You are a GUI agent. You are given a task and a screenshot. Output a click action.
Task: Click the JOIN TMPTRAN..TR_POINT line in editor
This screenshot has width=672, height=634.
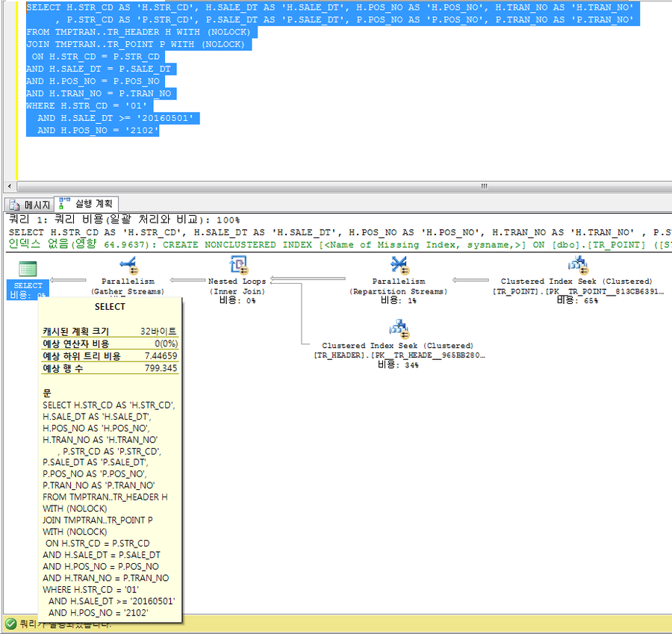[x=135, y=45]
